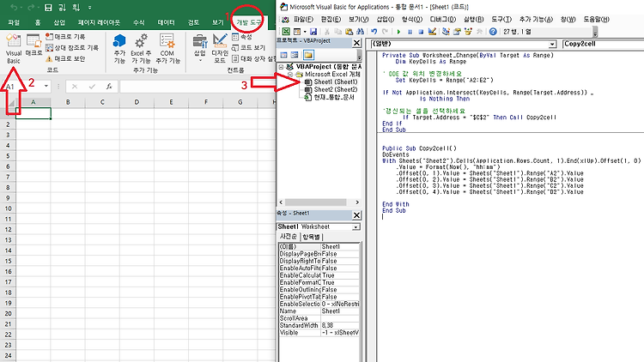Open the 디버그(D) menu in VBA editor
This screenshot has height=362, width=644.
point(443,19)
